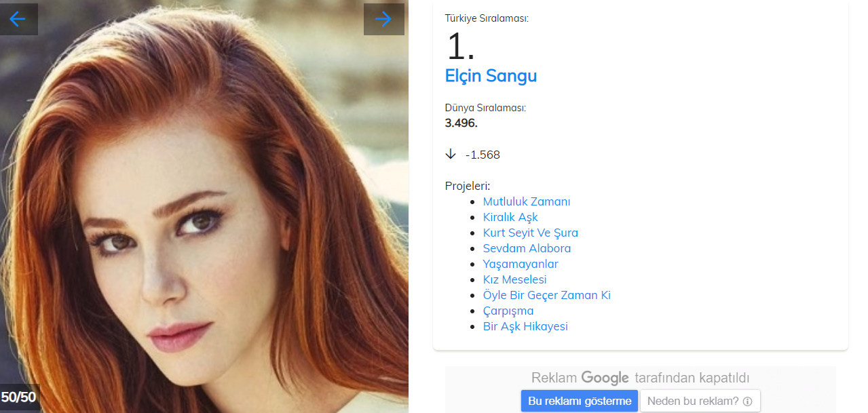
Task: Click the info icon beside Neden bu reklam
Action: (748, 401)
